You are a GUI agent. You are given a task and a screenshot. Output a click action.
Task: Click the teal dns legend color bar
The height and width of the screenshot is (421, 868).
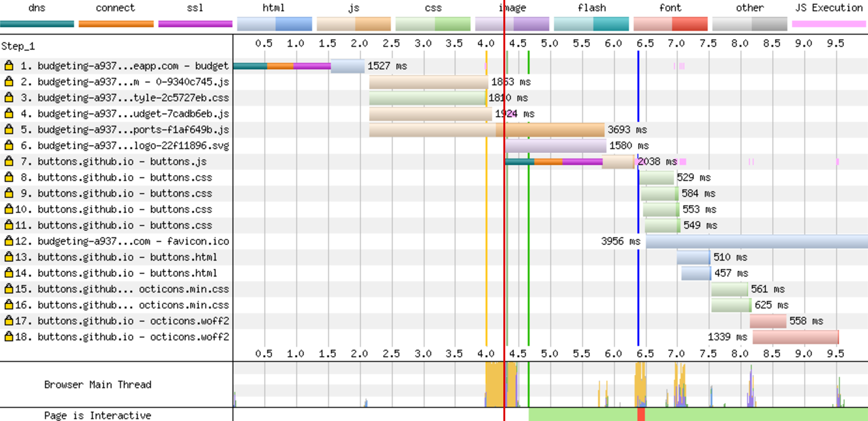[37, 24]
